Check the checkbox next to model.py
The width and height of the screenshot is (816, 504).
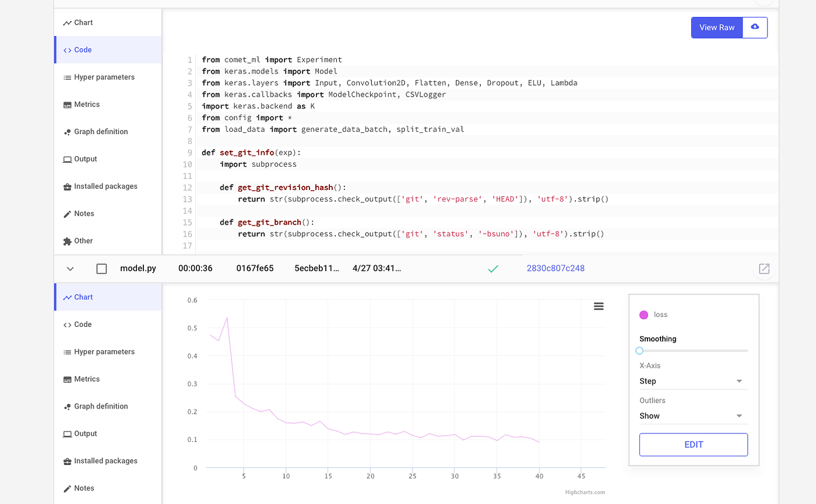pos(101,269)
